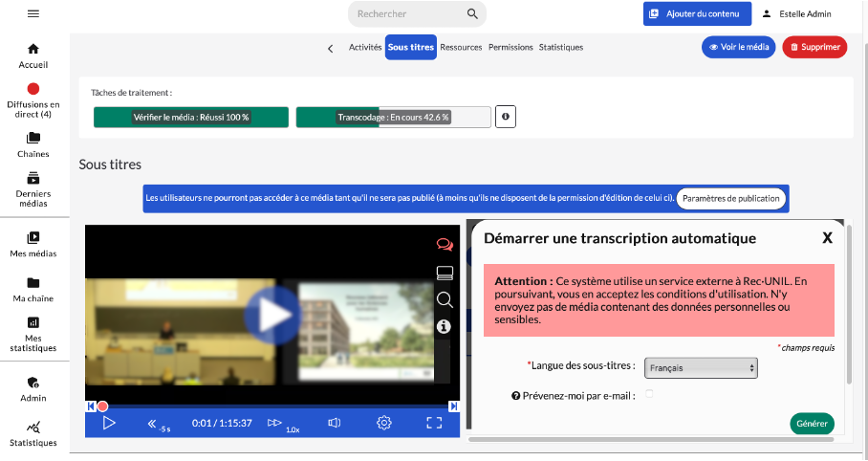The width and height of the screenshot is (868, 461).
Task: Open Diffusions en direct in sidebar
Action: 33,99
